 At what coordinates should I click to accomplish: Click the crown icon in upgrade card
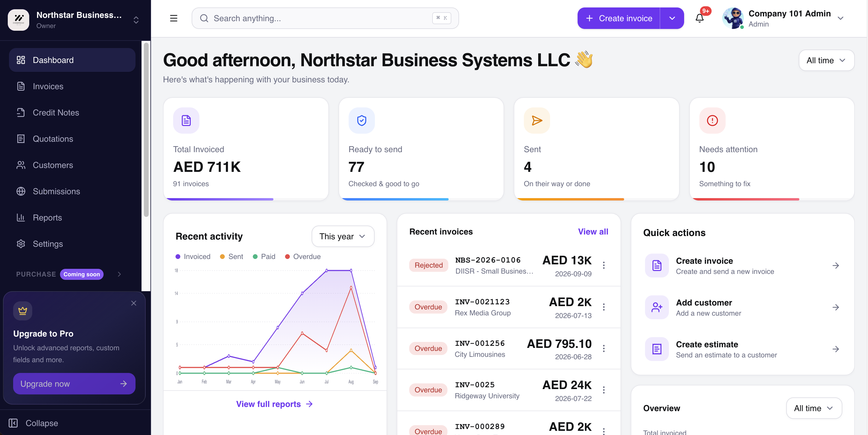23,311
